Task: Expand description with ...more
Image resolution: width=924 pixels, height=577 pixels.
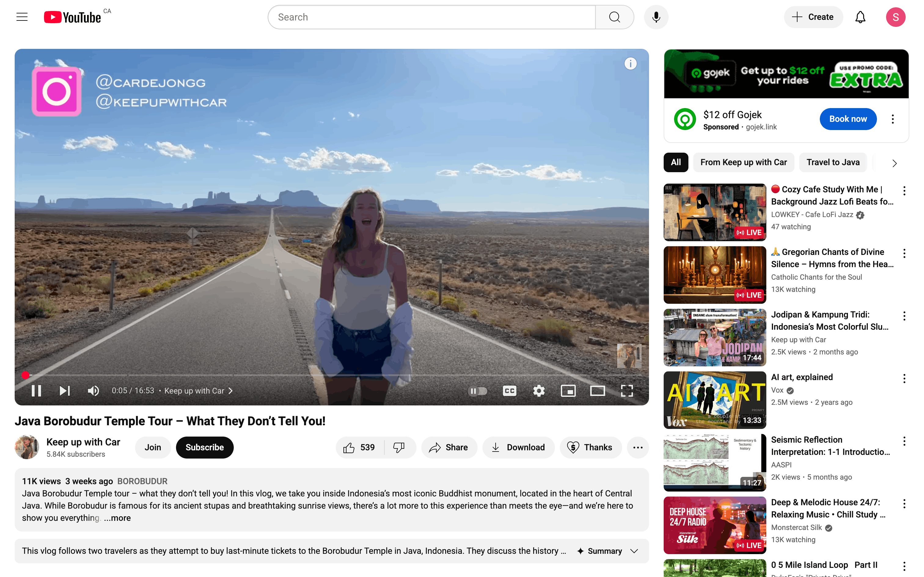Action: pos(117,518)
